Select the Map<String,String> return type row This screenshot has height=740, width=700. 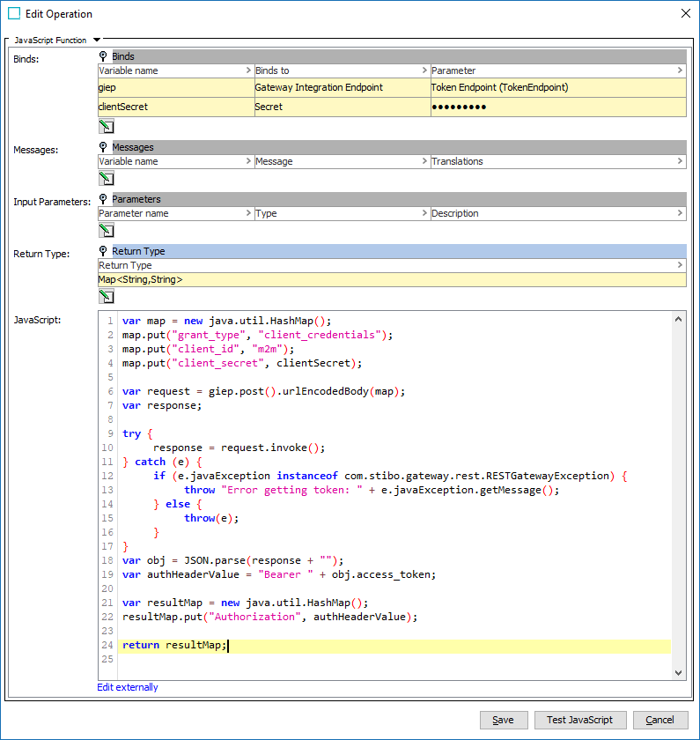391,279
